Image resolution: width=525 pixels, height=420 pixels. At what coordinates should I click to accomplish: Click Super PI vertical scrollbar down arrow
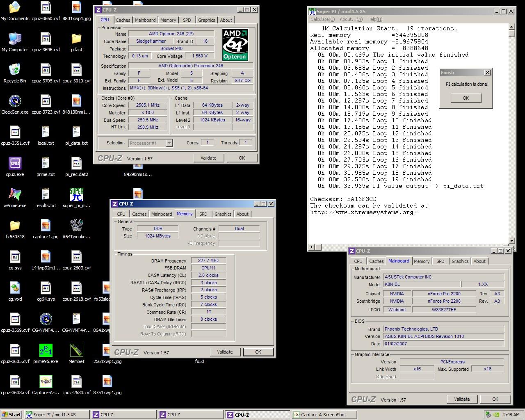coord(511,241)
